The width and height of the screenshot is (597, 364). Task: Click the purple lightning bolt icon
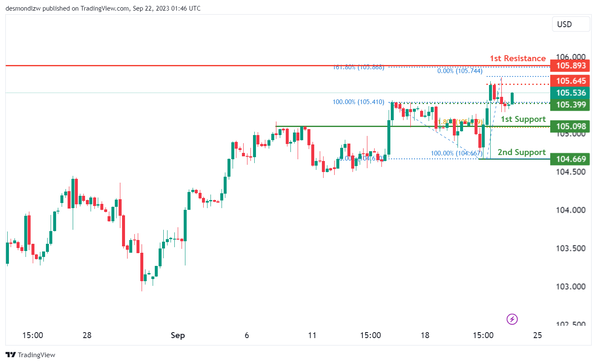[x=512, y=319]
